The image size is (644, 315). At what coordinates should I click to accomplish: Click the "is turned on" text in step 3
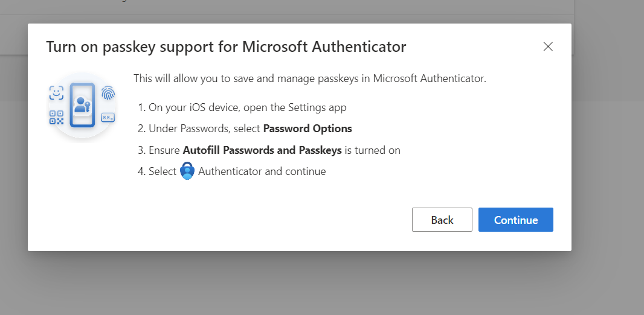(x=373, y=150)
